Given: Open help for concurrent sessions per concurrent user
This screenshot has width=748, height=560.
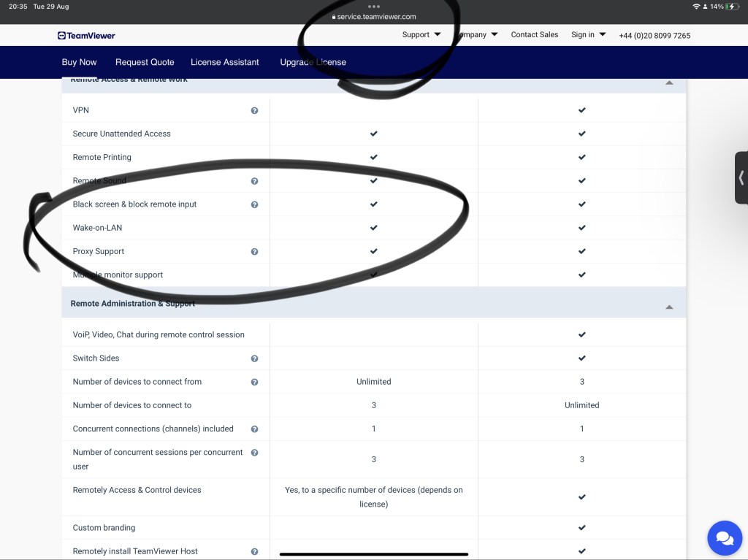Looking at the screenshot, I should click(255, 453).
